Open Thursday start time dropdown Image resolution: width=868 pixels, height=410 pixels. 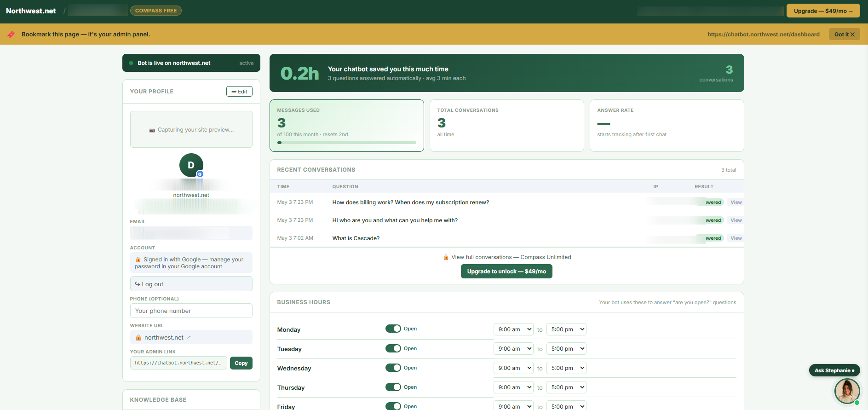(513, 387)
